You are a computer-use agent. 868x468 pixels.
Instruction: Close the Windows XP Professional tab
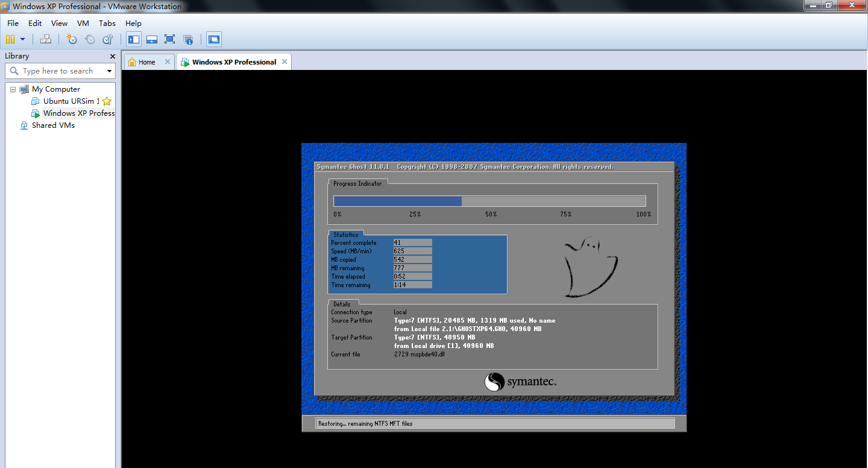[x=285, y=62]
